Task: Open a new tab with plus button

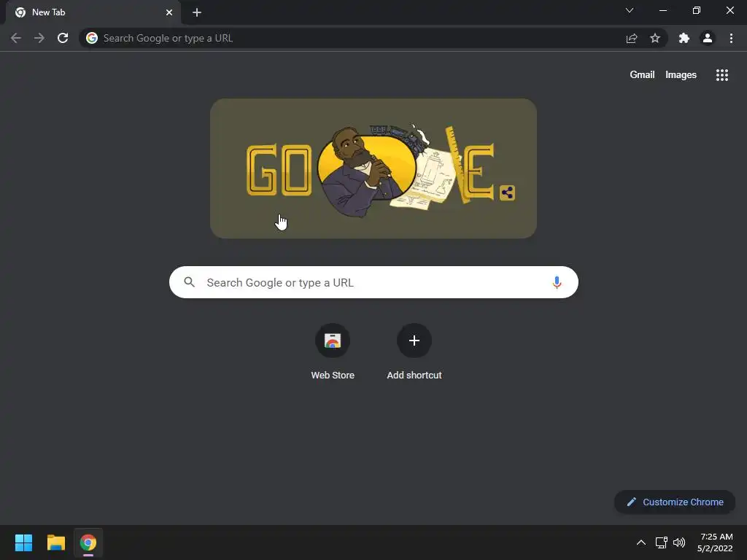Action: (x=197, y=12)
